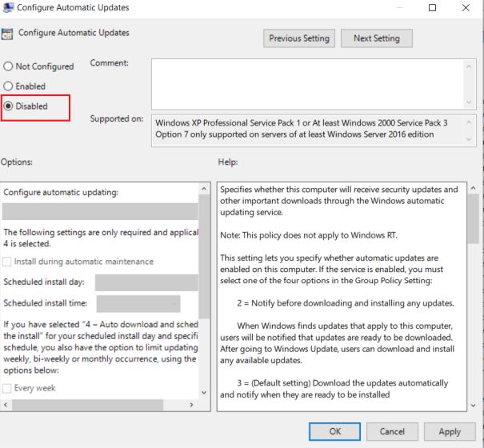Click the Help pane scroll down arrow
Viewport: 484px width, 448px height.
473,406
